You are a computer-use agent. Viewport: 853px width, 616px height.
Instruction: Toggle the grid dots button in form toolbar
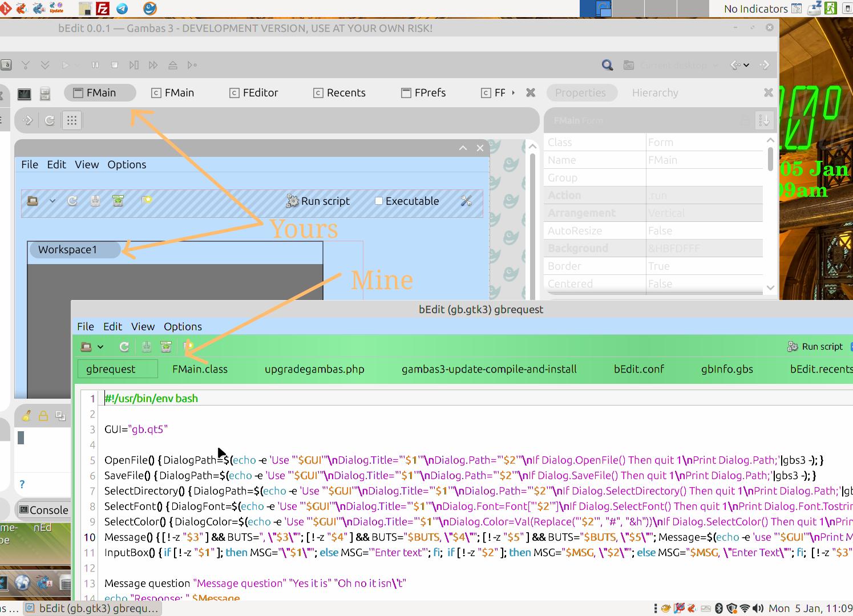pos(71,120)
